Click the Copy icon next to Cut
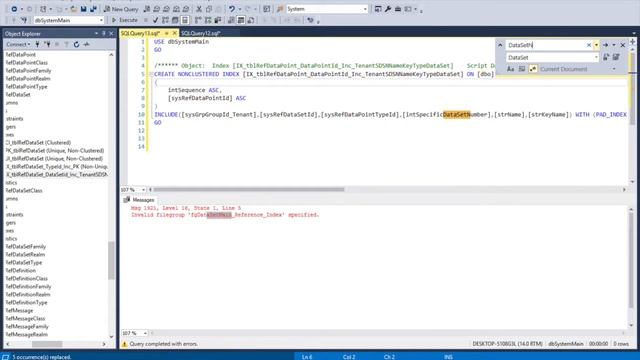640x360 pixels. coord(209,9)
